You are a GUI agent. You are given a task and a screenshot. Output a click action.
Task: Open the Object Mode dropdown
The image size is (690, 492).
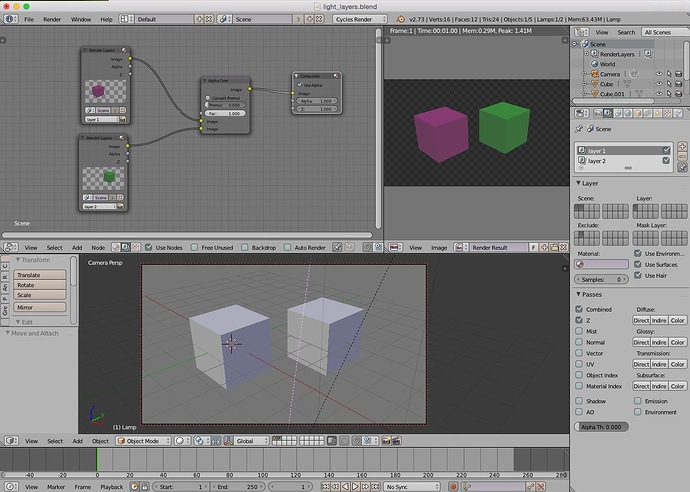pyautogui.click(x=143, y=441)
